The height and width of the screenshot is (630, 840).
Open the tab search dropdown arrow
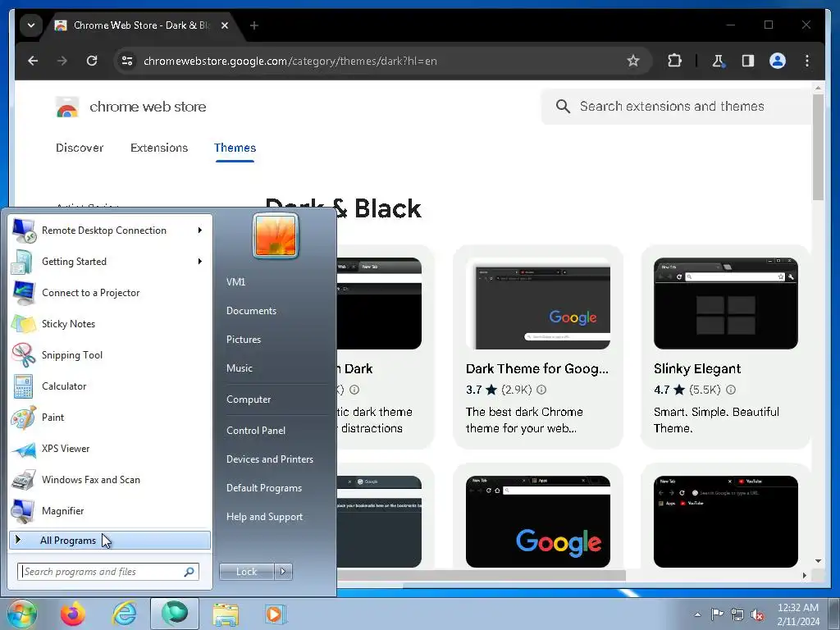click(x=31, y=25)
